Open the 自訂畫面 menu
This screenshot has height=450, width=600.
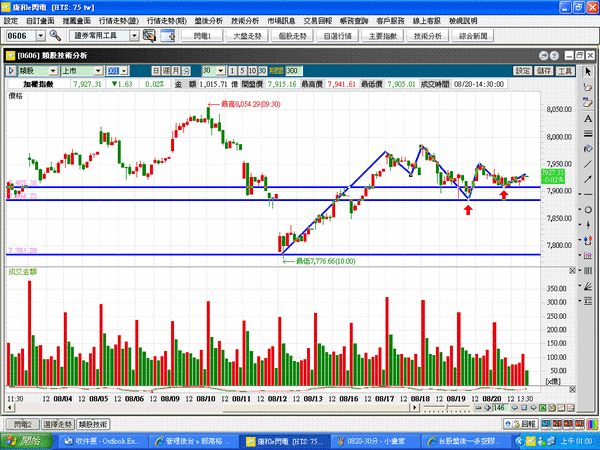pyautogui.click(x=40, y=21)
